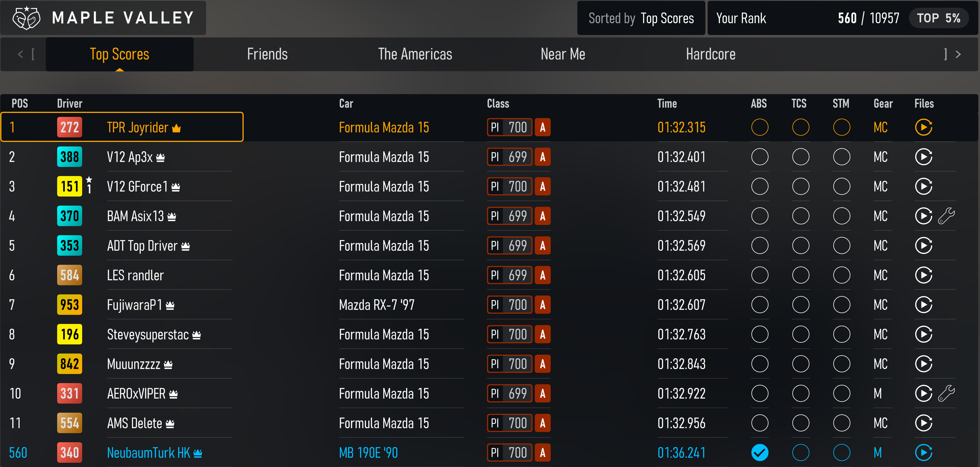Select ADT Top Driver's leaderboard row

380,245
